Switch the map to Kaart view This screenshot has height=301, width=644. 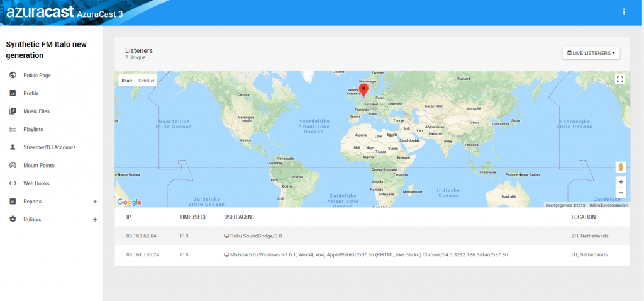pyautogui.click(x=127, y=81)
